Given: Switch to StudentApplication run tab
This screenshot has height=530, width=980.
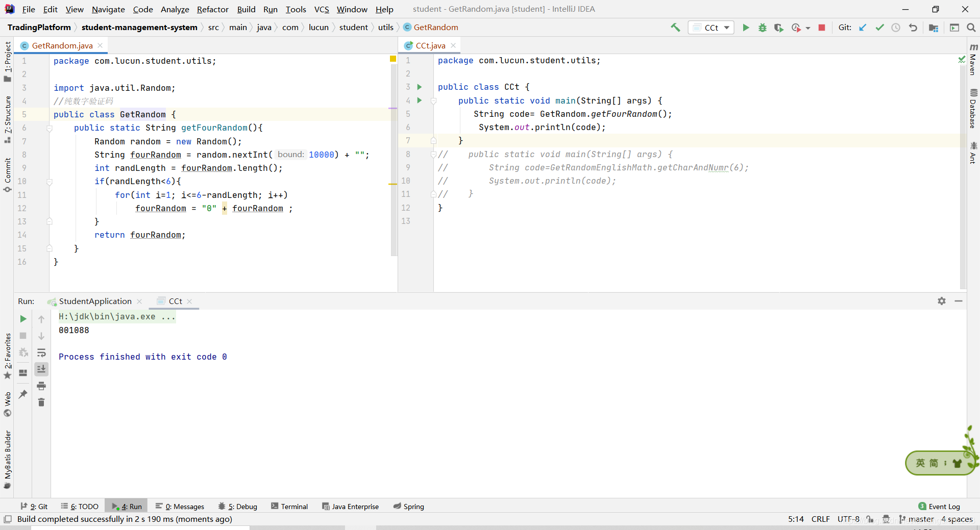Looking at the screenshot, I should tap(95, 301).
